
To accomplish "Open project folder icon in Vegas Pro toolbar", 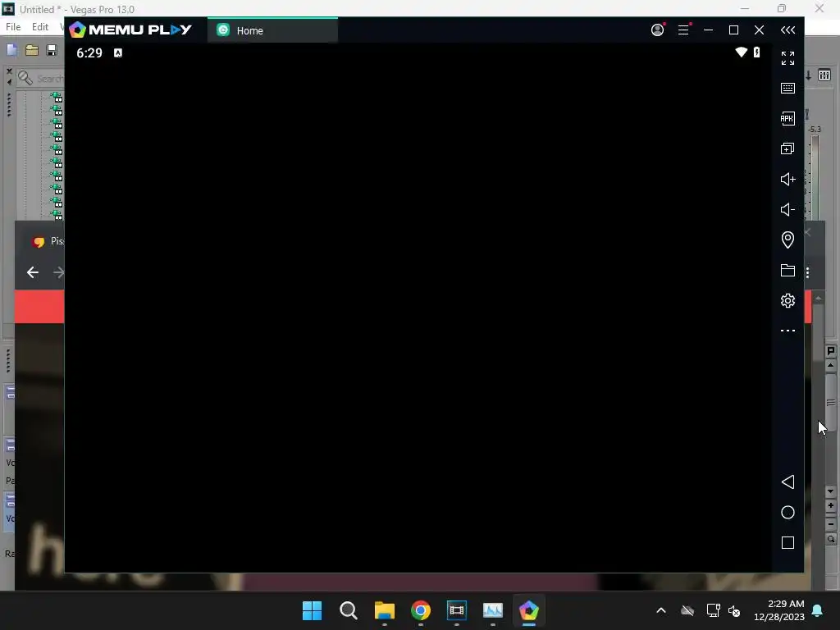I will 32,50.
